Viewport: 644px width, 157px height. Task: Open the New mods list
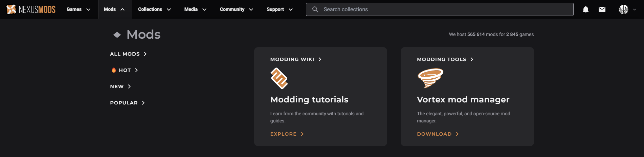(x=120, y=86)
